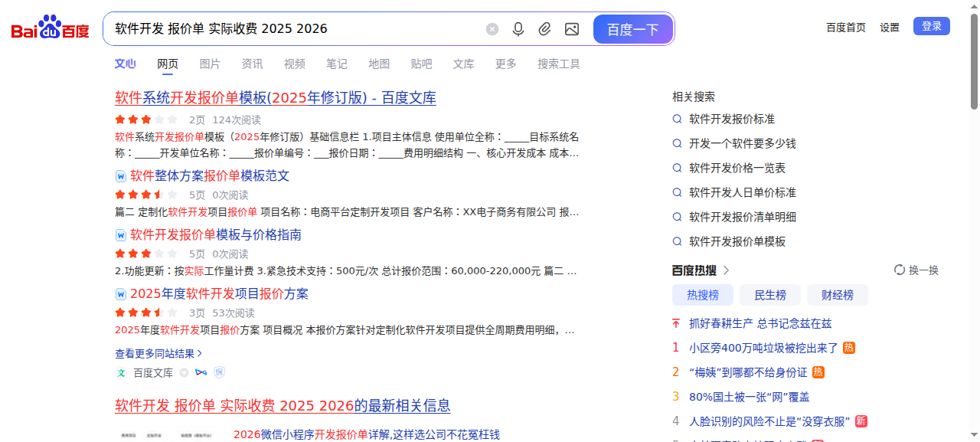The image size is (980, 442).
Task: Refresh hot list with 换一换
Action: point(916,270)
